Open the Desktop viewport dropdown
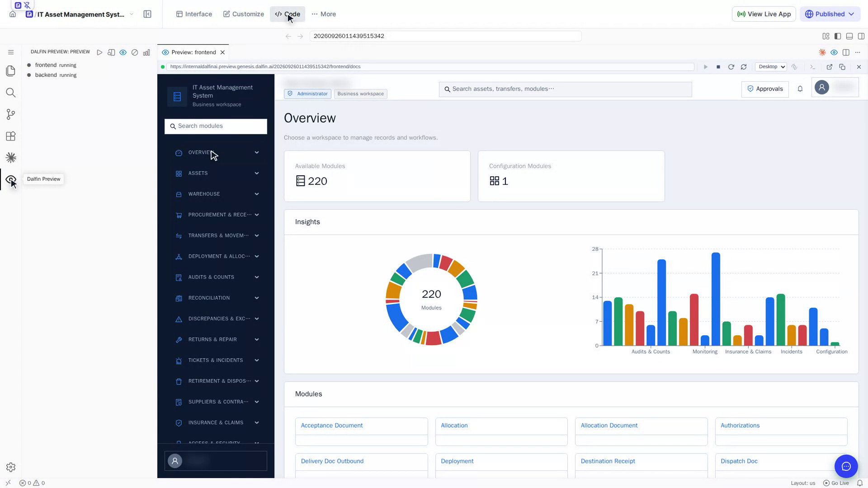The height and width of the screenshot is (488, 868). (x=771, y=67)
